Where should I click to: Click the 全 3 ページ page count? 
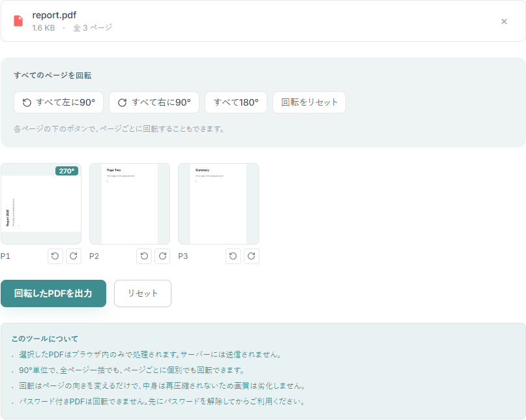[93, 28]
